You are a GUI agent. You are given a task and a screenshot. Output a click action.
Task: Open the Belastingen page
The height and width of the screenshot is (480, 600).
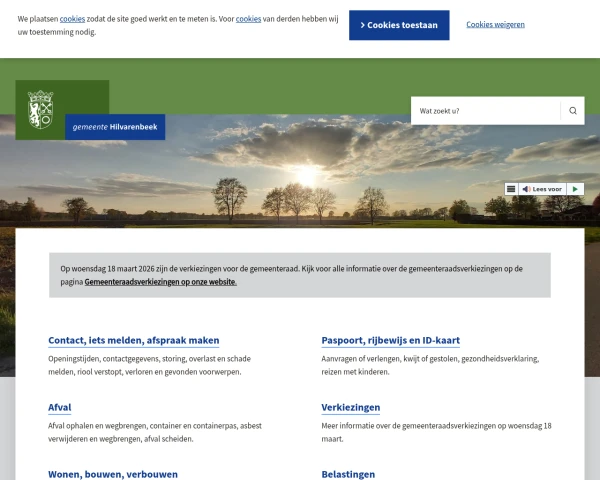348,474
